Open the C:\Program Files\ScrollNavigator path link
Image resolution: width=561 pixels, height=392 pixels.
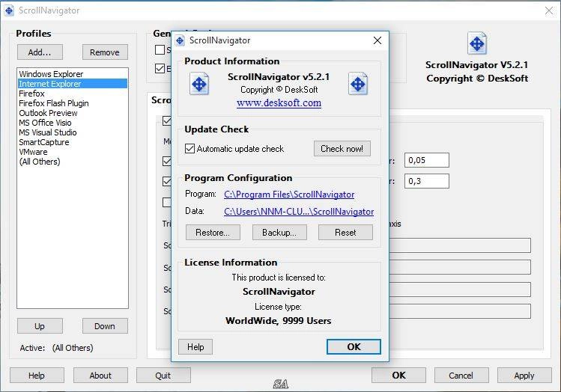coord(289,195)
